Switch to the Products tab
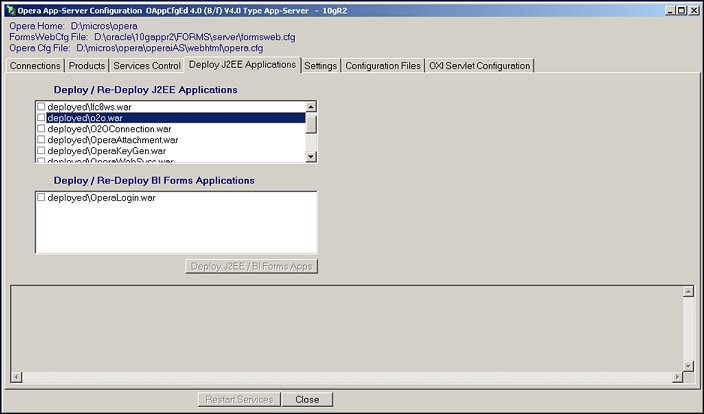 (x=87, y=66)
